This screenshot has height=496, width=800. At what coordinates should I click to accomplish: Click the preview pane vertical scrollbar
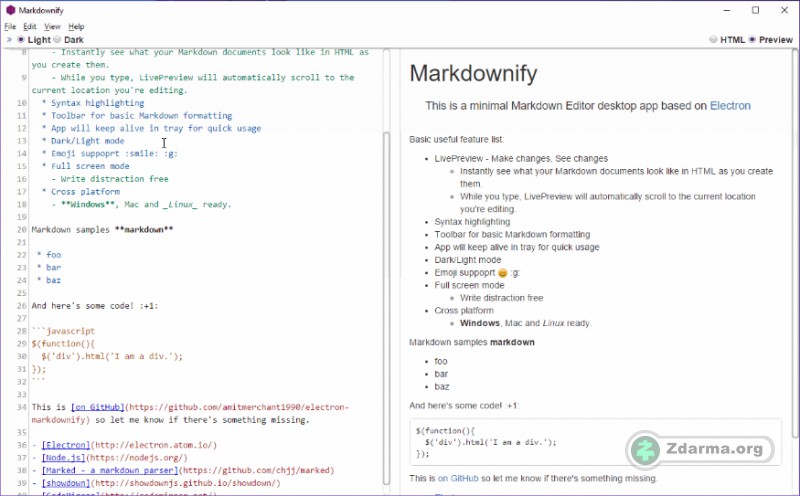point(794,244)
